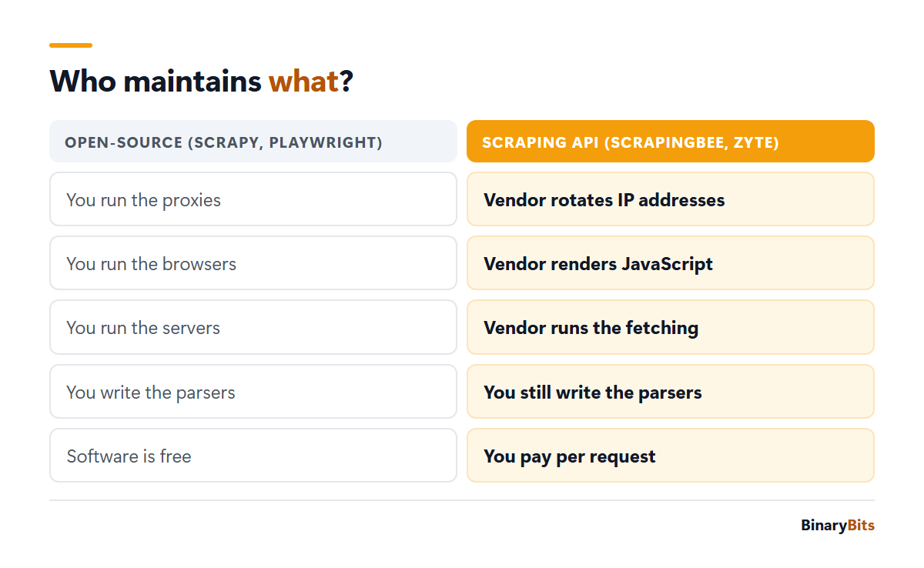Click 'Vendor runs the fetching' cell
This screenshot has width=924, height=568.
point(671,327)
